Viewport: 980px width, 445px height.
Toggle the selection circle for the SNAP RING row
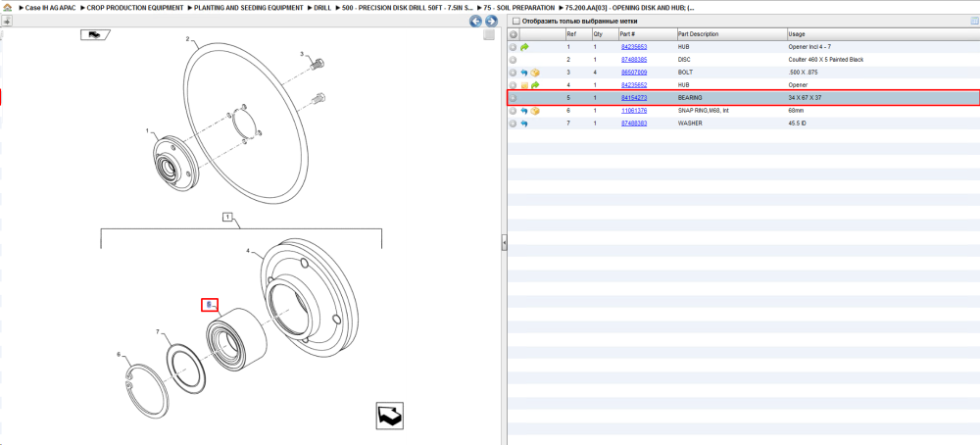pyautogui.click(x=514, y=111)
